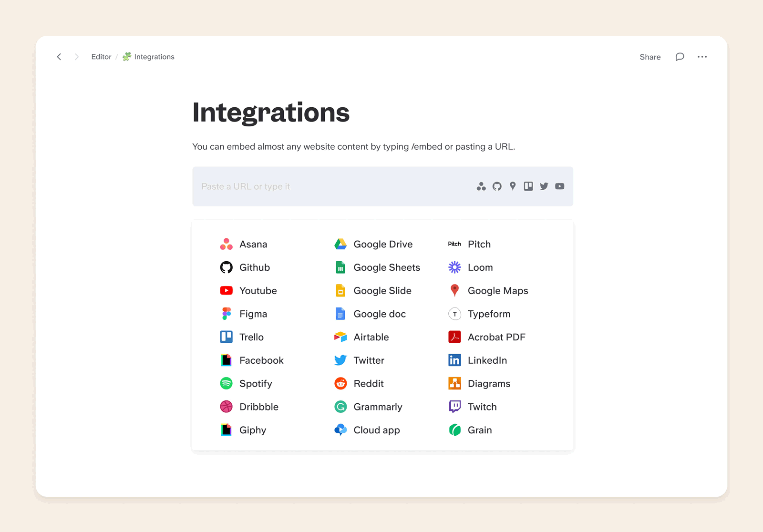Choose the Cloud app integration
The height and width of the screenshot is (532, 763).
(x=367, y=430)
